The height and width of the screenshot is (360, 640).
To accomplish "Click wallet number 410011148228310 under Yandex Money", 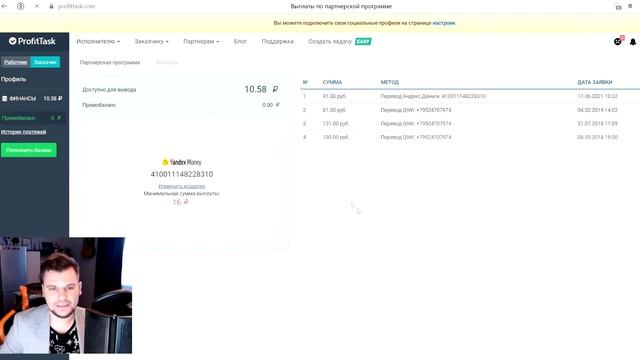I will pos(182,174).
